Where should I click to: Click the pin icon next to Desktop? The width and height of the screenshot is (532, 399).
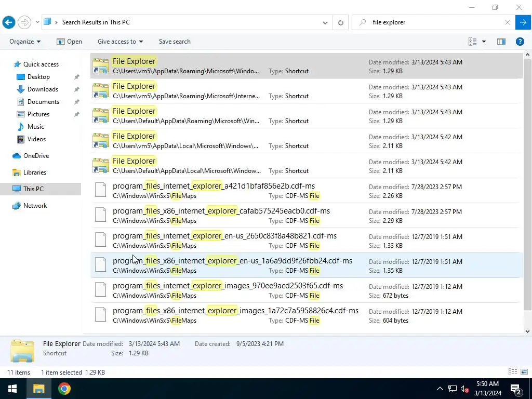[x=77, y=77]
